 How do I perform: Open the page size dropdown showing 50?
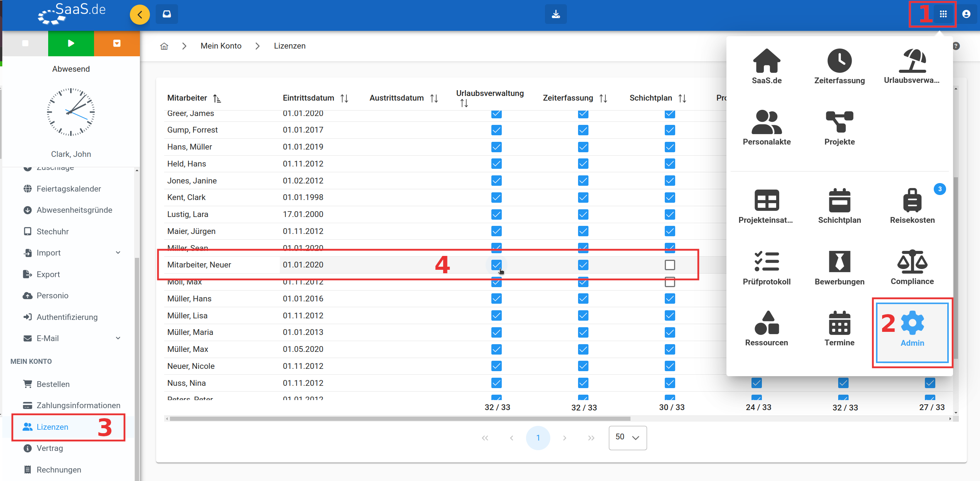click(627, 437)
